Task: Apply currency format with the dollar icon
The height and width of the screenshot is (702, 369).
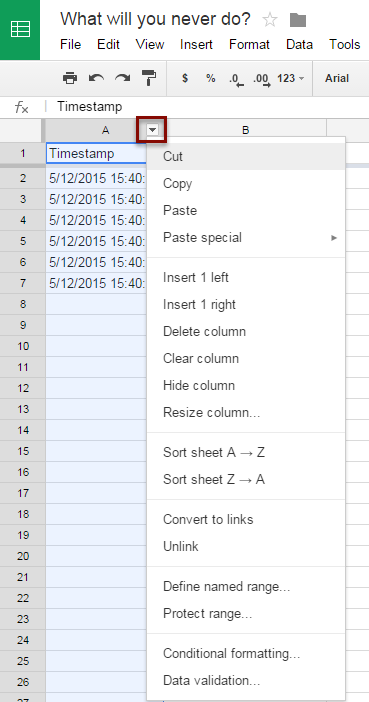Action: coord(185,78)
